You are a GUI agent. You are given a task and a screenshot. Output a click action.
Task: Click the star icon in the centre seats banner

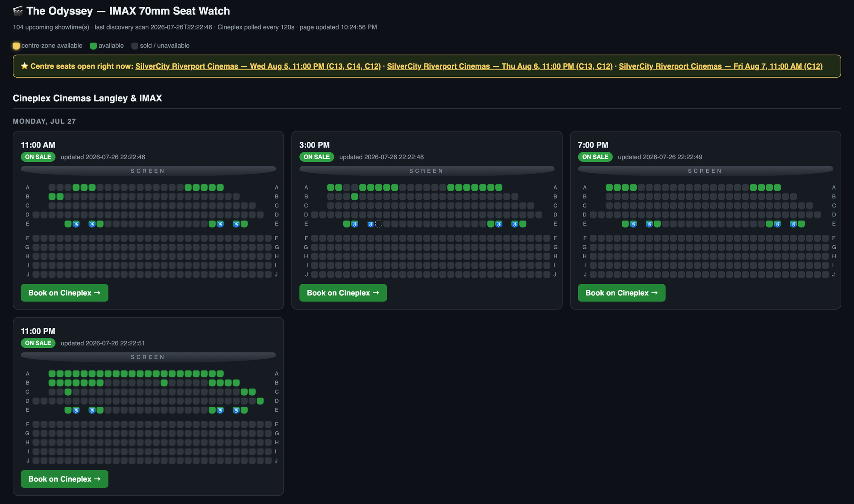[24, 66]
